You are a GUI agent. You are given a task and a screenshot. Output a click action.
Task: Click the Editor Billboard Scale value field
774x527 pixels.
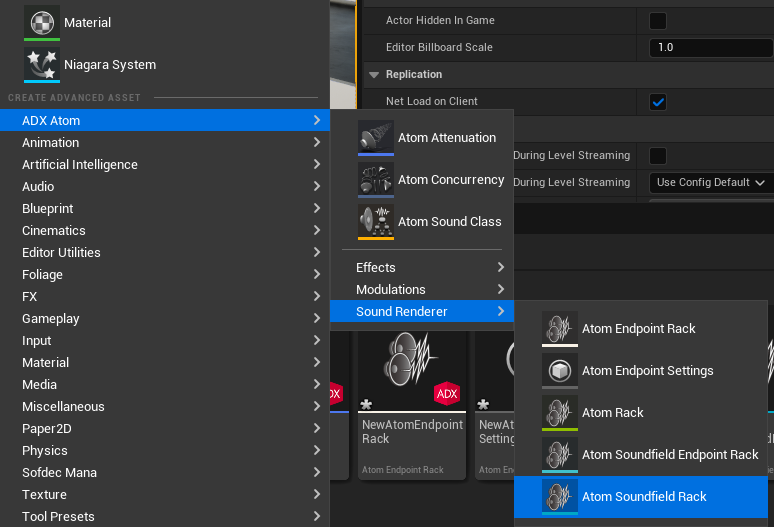(x=709, y=47)
